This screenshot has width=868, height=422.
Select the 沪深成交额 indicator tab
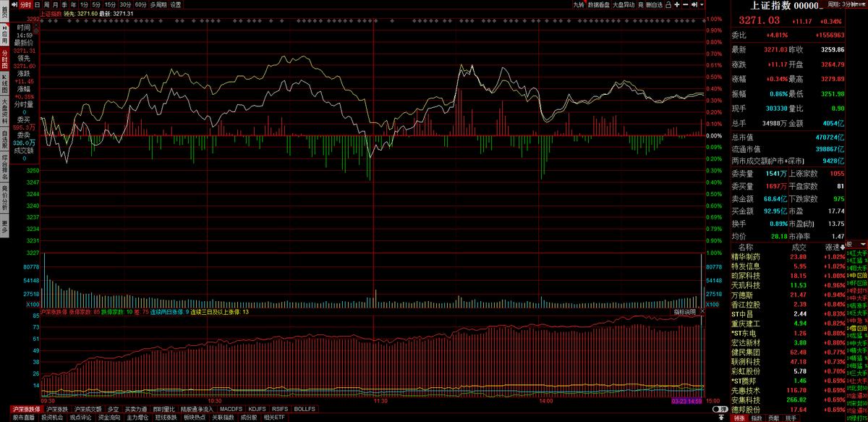click(x=88, y=409)
